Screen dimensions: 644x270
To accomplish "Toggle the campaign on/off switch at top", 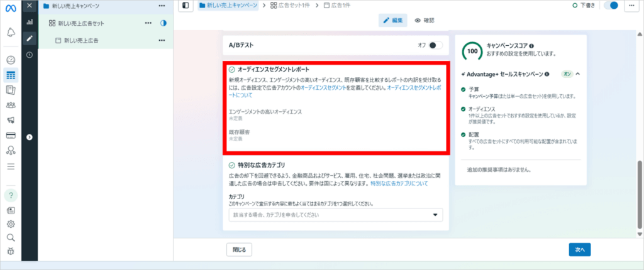I will [x=611, y=6].
